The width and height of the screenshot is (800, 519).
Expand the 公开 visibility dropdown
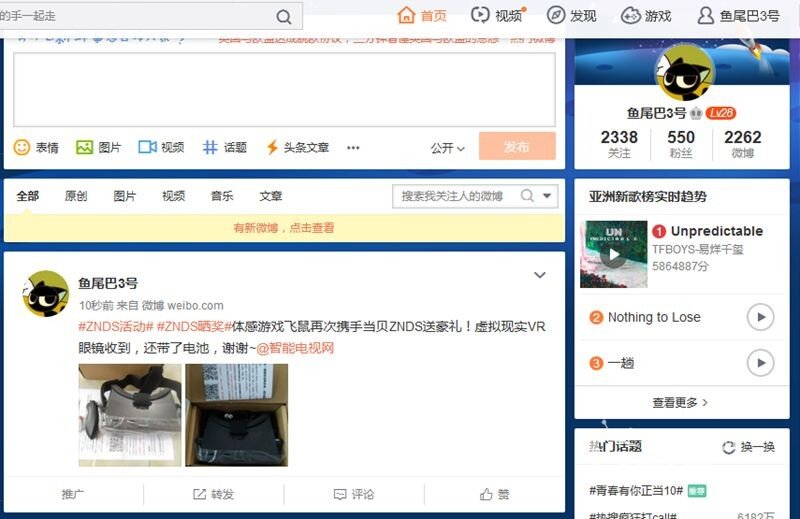[447, 149]
